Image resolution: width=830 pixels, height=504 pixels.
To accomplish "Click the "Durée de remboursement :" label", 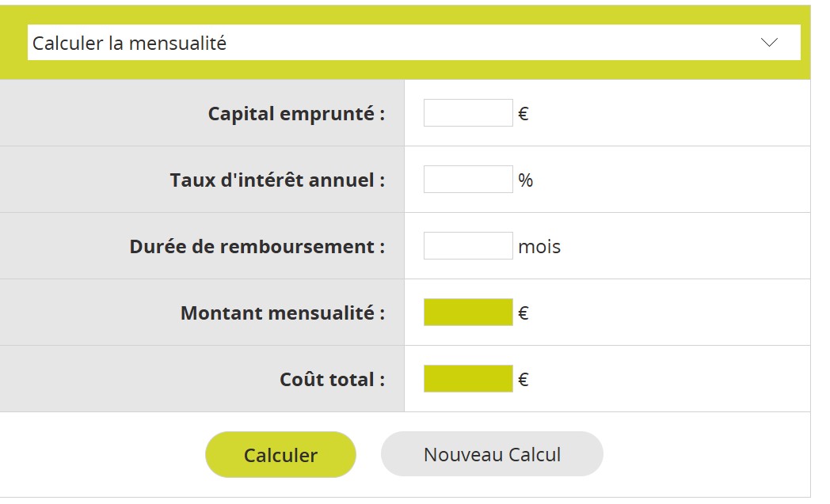I will 257,247.
